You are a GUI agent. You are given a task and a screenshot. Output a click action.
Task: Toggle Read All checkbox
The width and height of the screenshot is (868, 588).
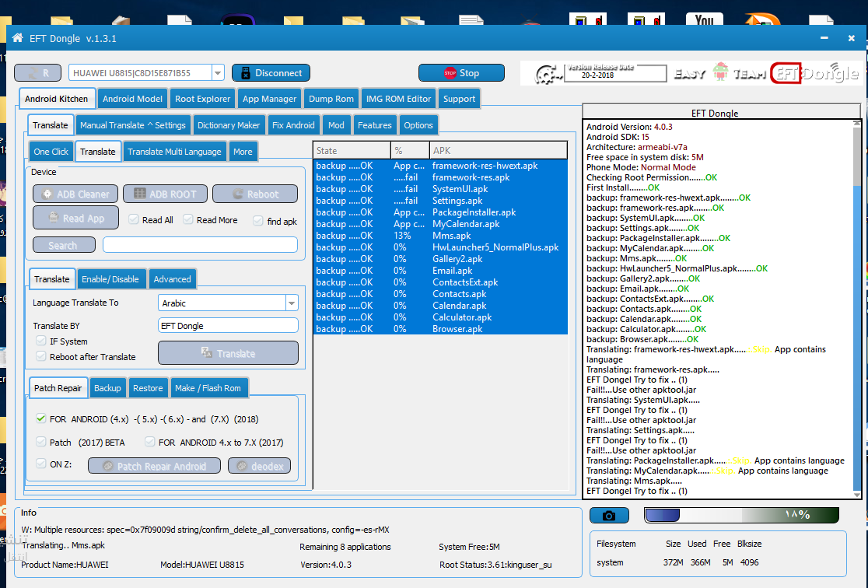(134, 219)
